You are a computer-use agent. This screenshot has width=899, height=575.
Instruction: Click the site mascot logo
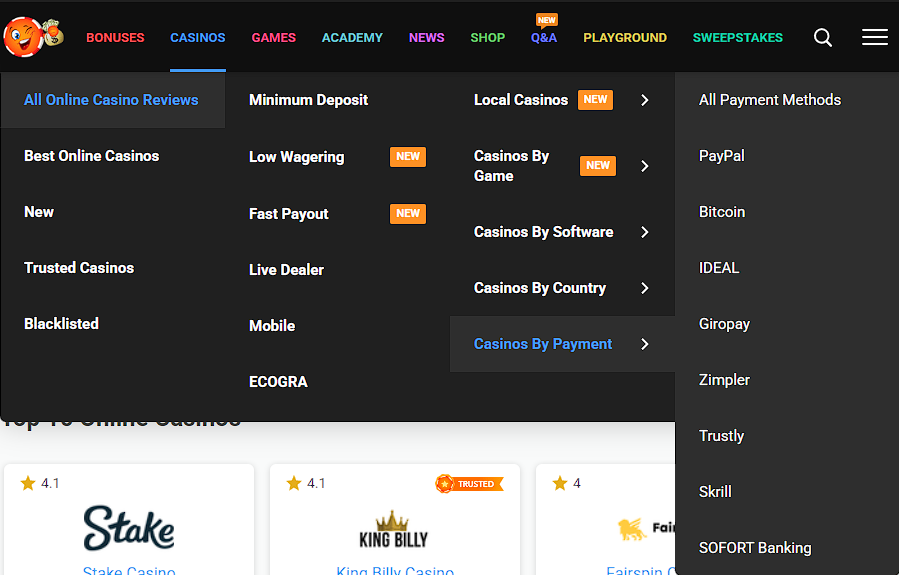point(33,37)
